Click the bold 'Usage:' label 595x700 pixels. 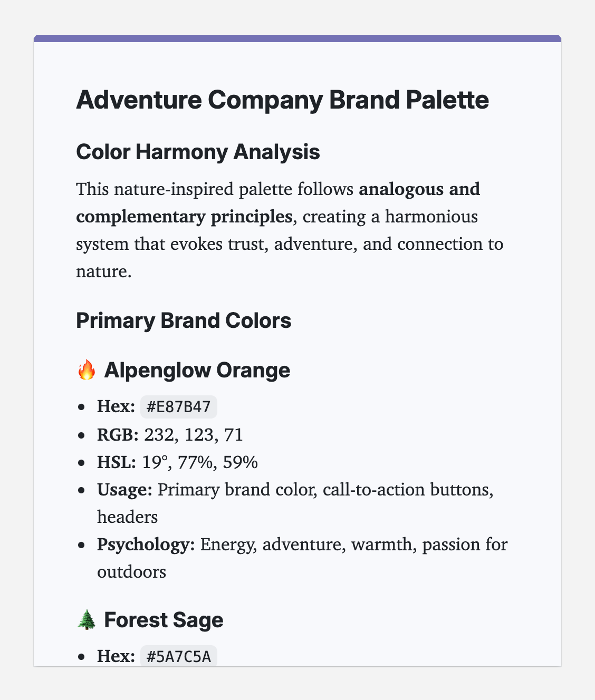point(124,490)
